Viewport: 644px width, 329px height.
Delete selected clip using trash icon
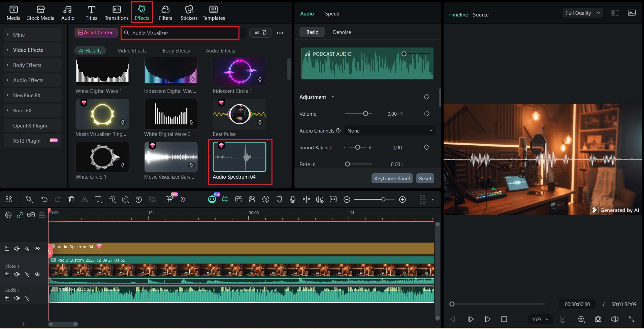tap(71, 199)
